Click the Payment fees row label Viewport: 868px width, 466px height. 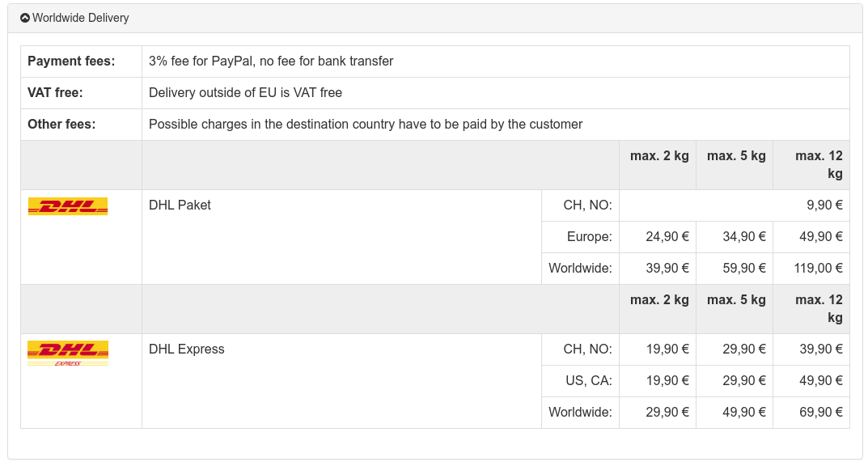tap(71, 61)
